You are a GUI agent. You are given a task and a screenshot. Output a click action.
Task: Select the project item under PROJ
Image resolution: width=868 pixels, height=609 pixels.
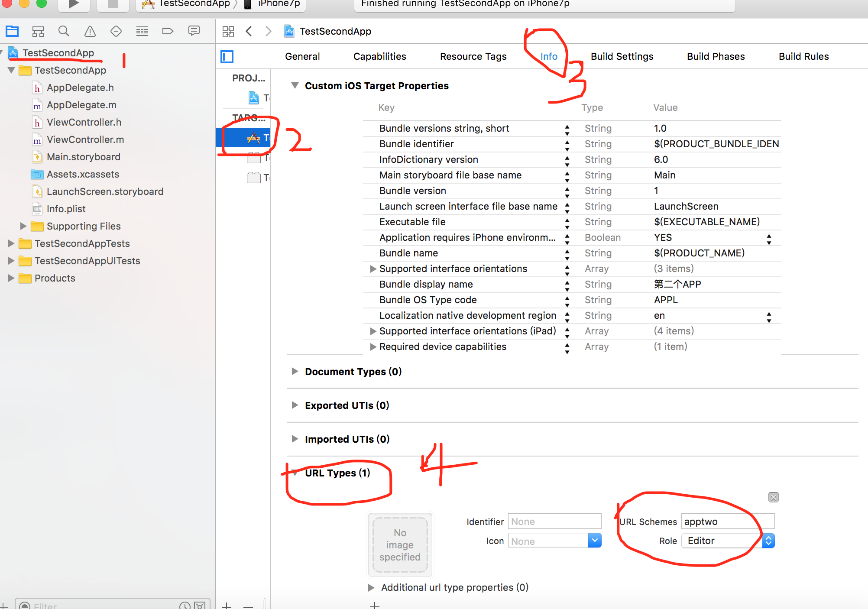(259, 98)
